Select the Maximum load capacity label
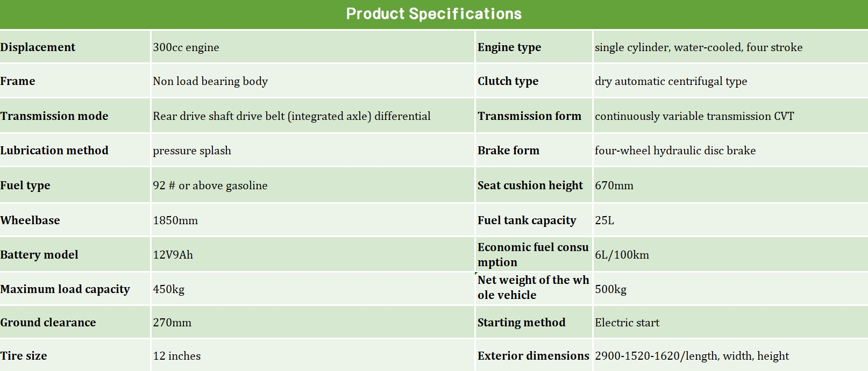 coord(65,289)
